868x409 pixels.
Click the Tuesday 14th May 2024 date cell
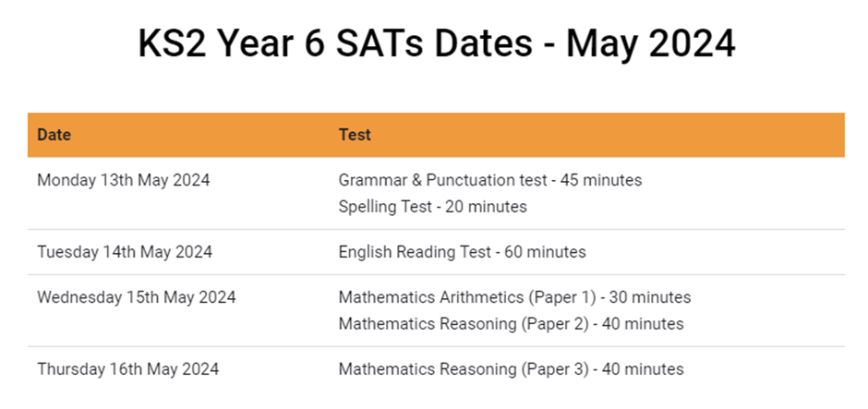(125, 252)
